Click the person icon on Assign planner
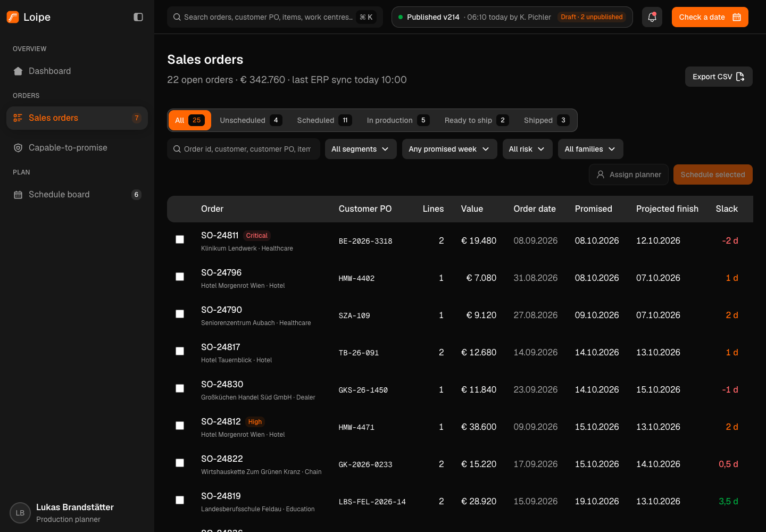 click(601, 174)
